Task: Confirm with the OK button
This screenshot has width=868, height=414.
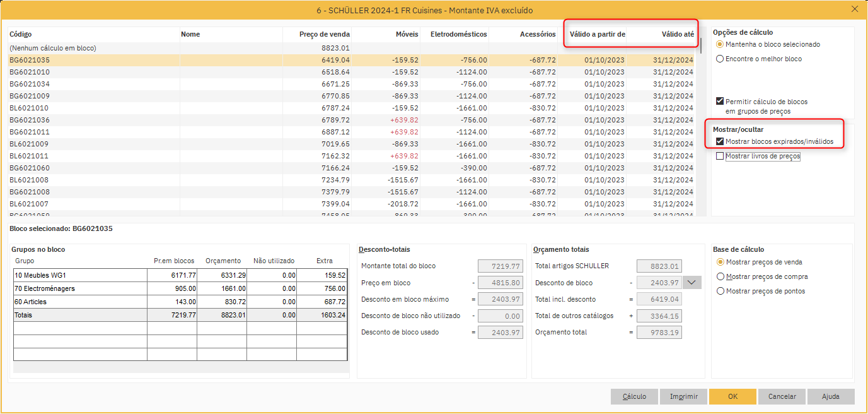Action: click(732, 396)
